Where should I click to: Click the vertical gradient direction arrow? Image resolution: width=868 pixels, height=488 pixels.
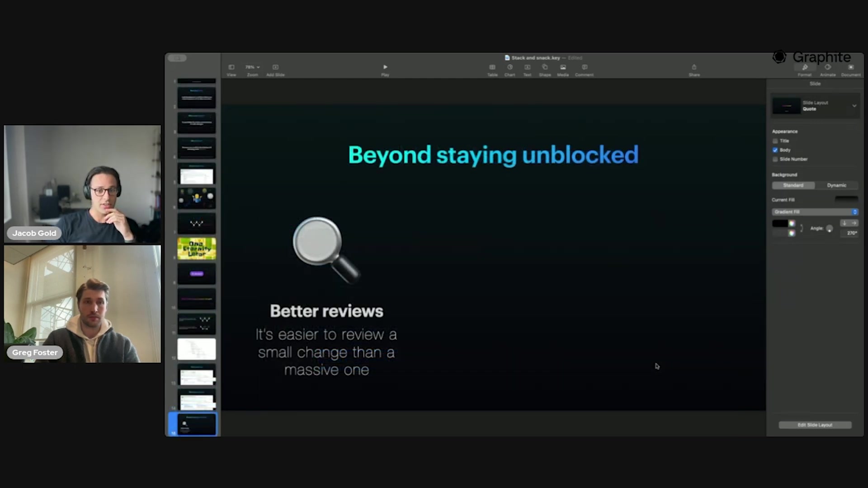pos(844,223)
